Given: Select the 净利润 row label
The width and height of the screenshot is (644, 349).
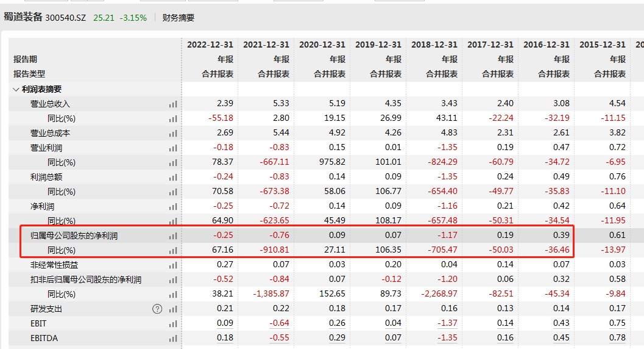Looking at the screenshot, I should 42,206.
